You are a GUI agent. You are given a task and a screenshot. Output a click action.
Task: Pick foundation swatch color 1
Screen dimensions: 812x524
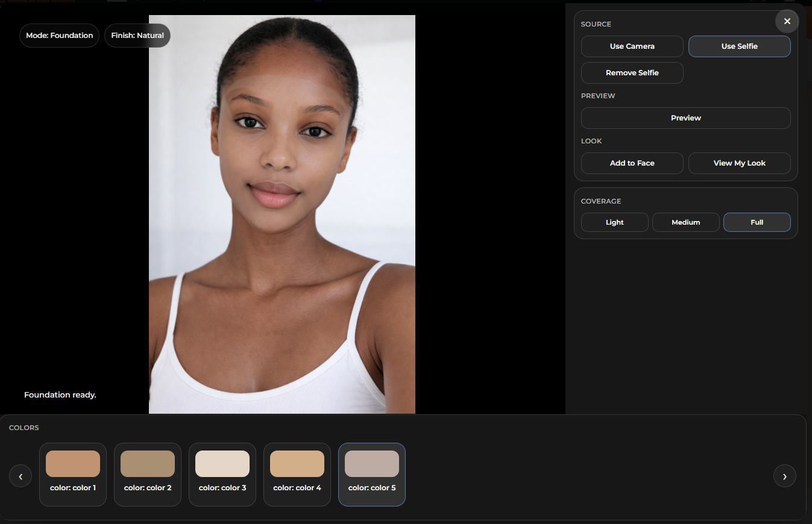73,475
